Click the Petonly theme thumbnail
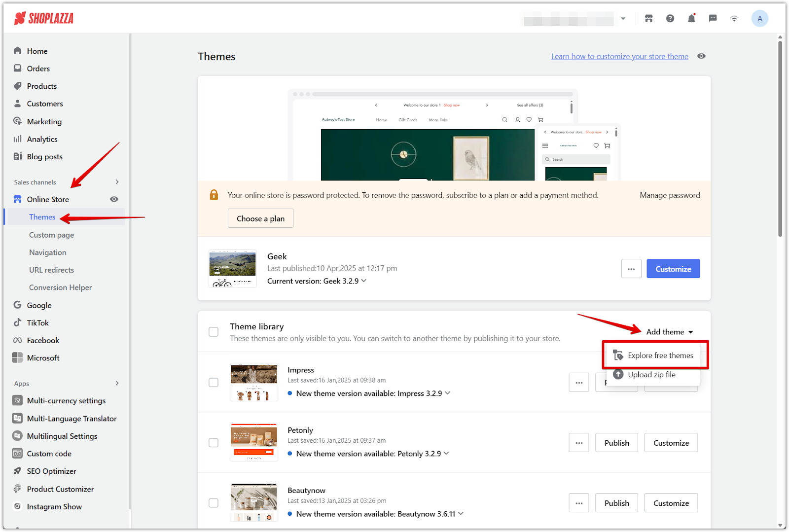 click(x=253, y=442)
